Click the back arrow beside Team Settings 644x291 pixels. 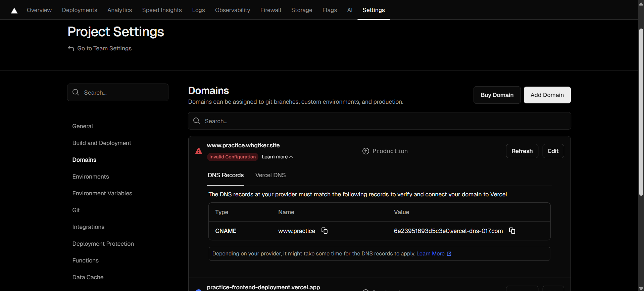71,48
